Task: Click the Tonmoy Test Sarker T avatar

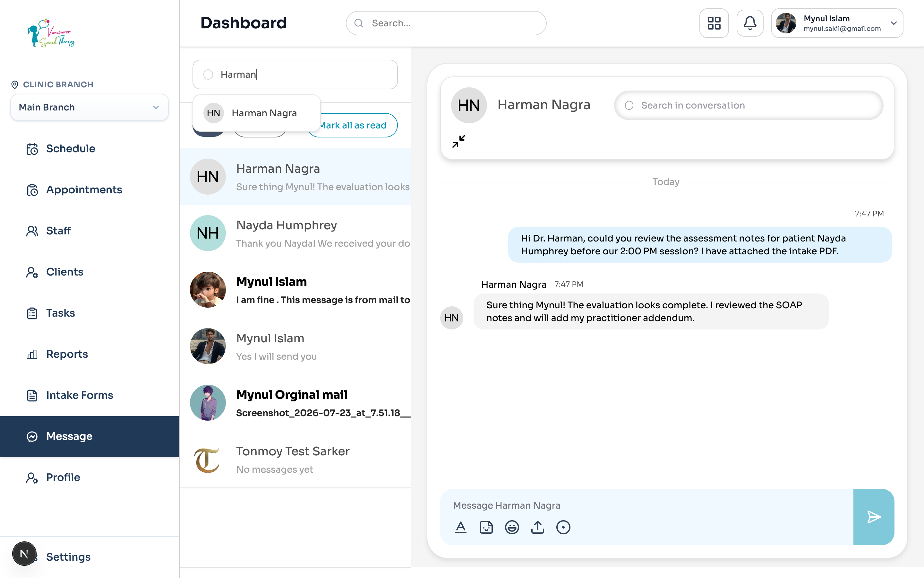Action: point(208,460)
